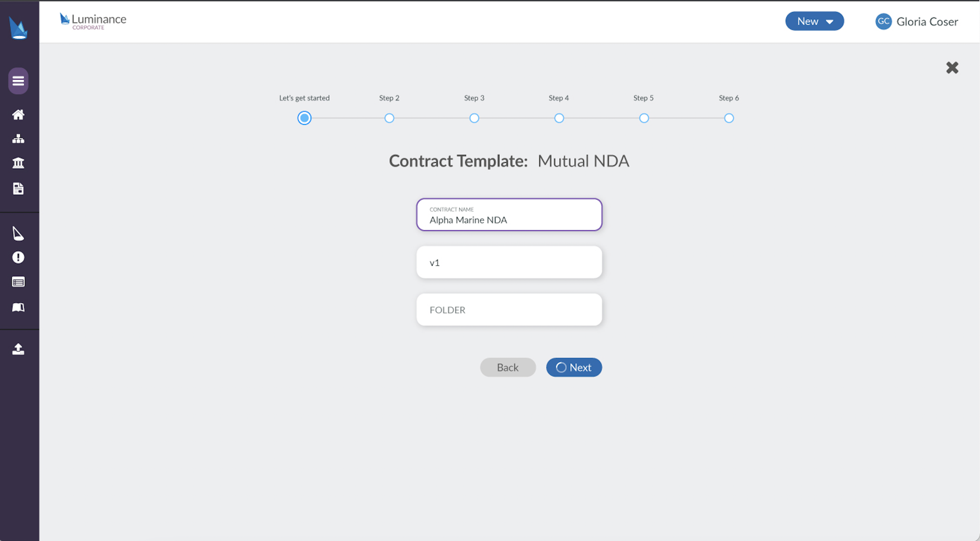Image resolution: width=980 pixels, height=541 pixels.
Task: Focus the Contract Name input field
Action: tap(509, 214)
